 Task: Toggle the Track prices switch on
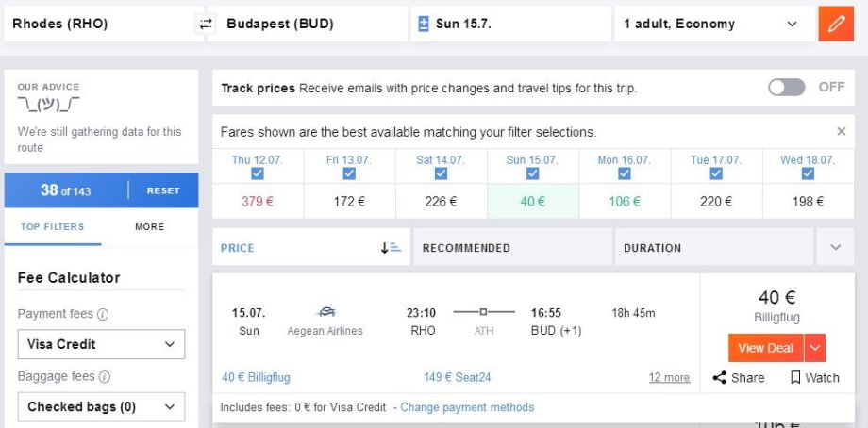(787, 88)
